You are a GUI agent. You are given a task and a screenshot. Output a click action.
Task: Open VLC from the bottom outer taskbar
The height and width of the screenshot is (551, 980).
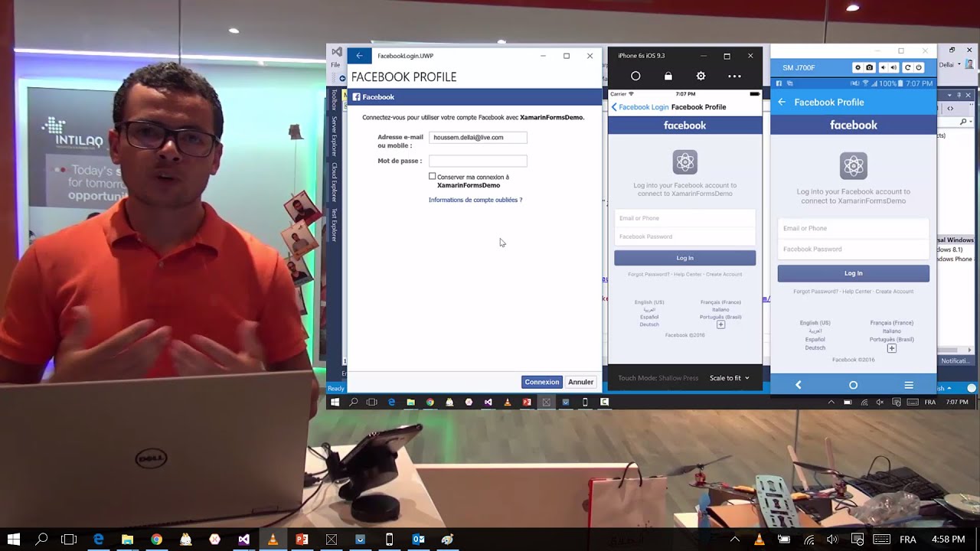coord(273,540)
